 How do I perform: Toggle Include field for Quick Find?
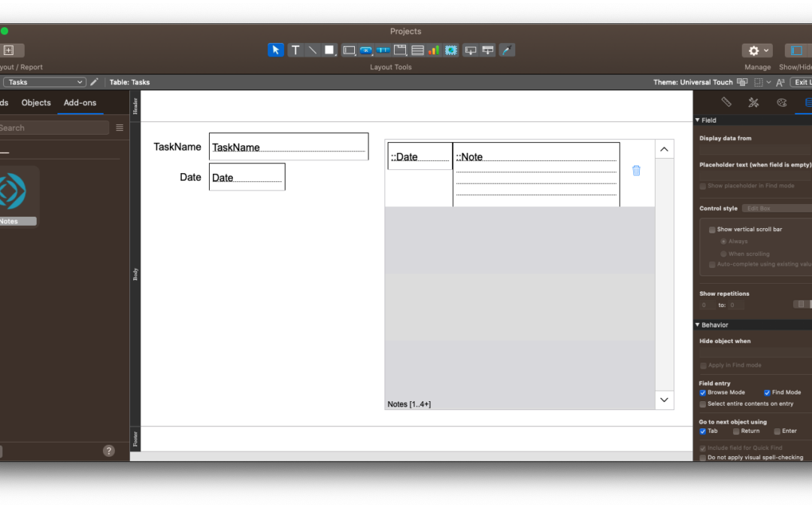703,448
